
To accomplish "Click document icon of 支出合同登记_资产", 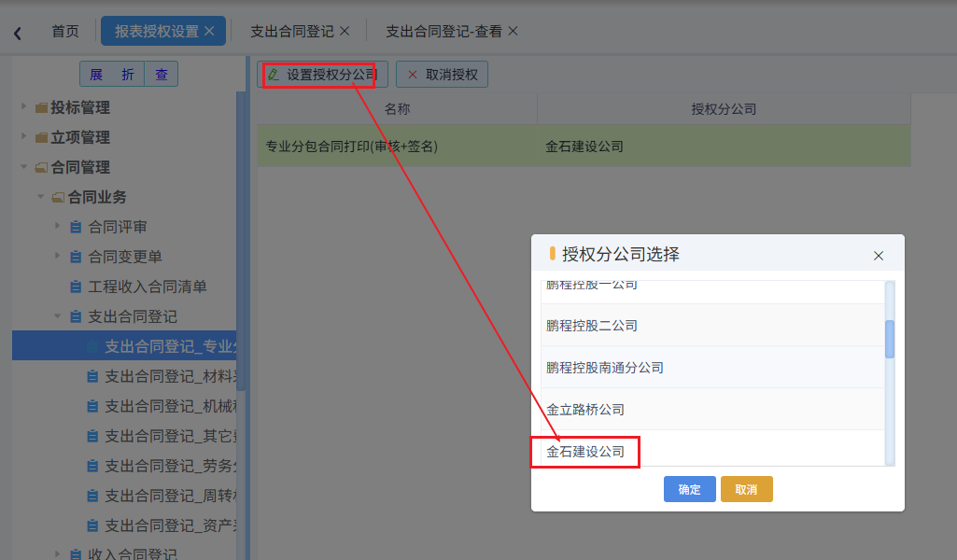I will 92,525.
